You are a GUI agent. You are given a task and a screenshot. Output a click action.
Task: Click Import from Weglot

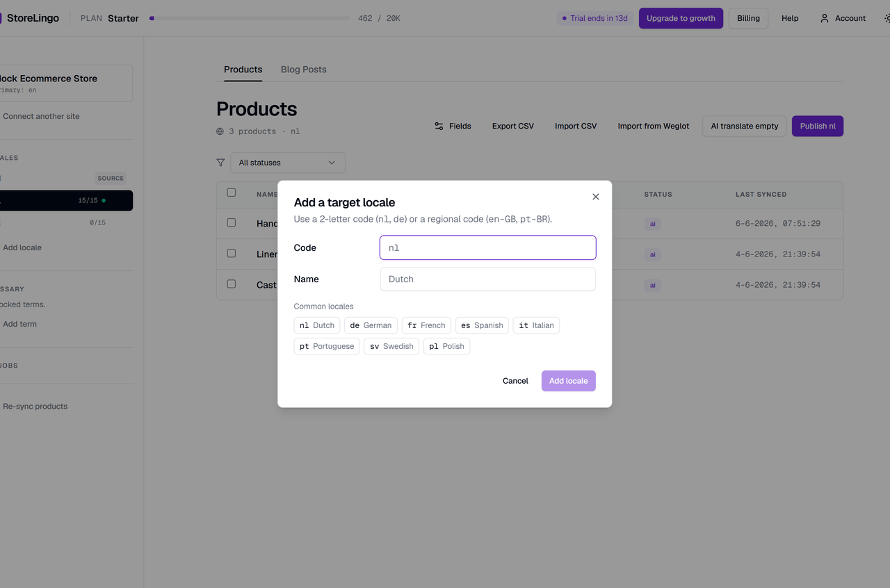[654, 126]
